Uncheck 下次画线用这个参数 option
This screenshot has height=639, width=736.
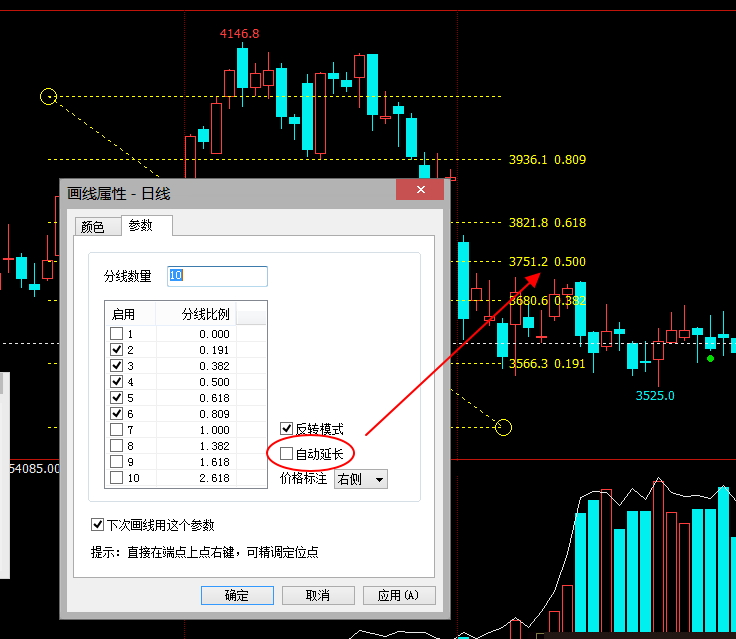click(98, 525)
